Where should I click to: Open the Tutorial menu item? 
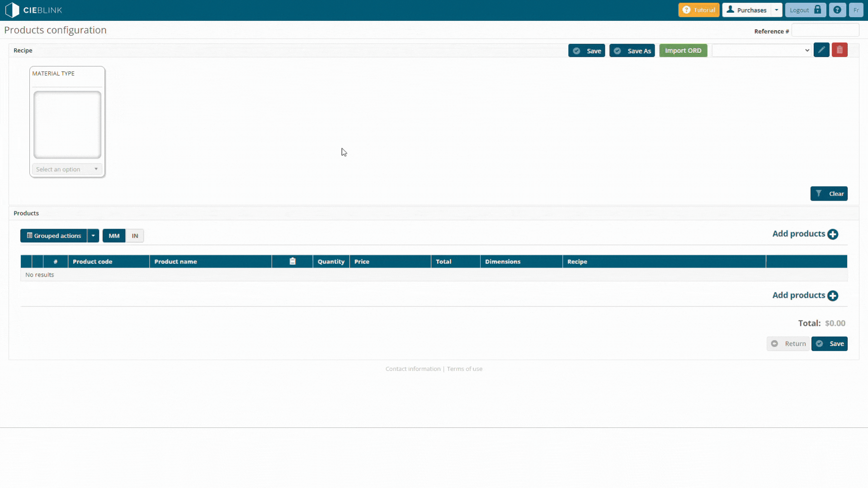698,10
